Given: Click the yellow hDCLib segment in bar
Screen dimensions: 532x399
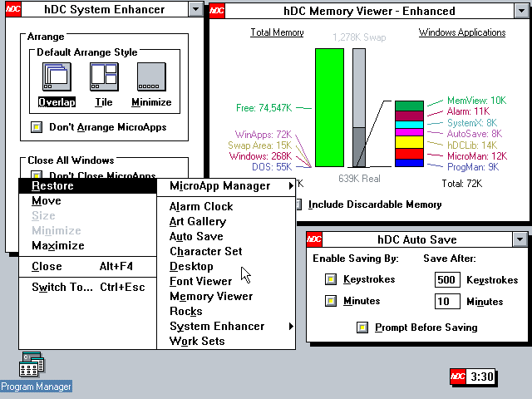Looking at the screenshot, I should [x=409, y=142].
